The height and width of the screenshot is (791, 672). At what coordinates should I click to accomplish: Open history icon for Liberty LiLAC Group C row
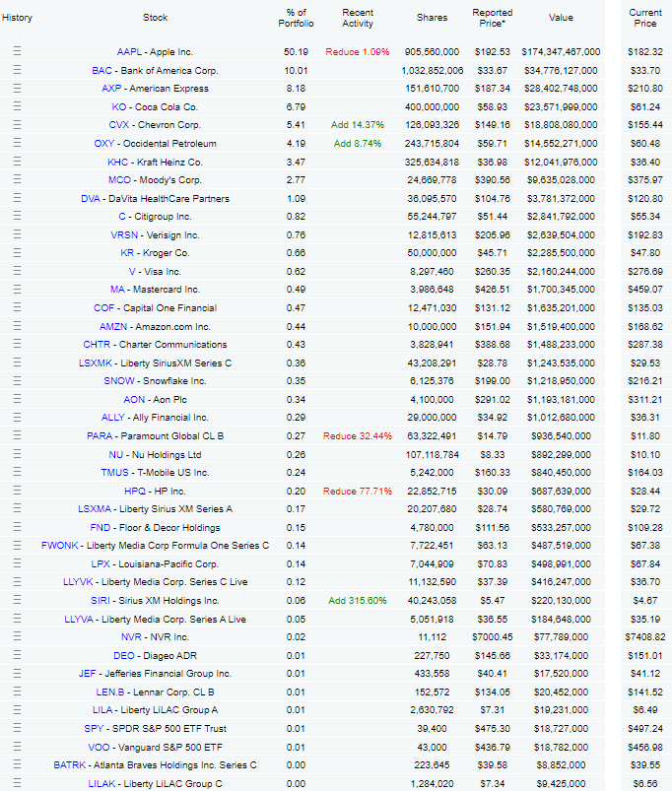17,783
